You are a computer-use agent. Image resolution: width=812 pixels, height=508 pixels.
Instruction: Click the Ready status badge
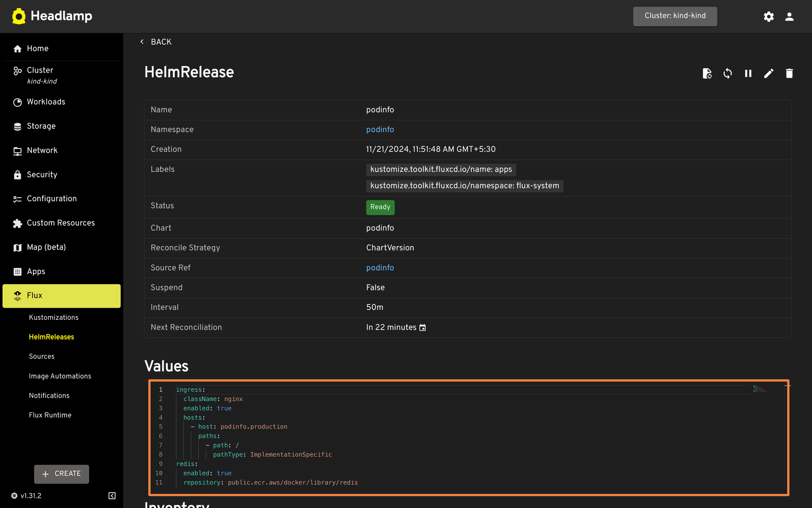pos(380,207)
